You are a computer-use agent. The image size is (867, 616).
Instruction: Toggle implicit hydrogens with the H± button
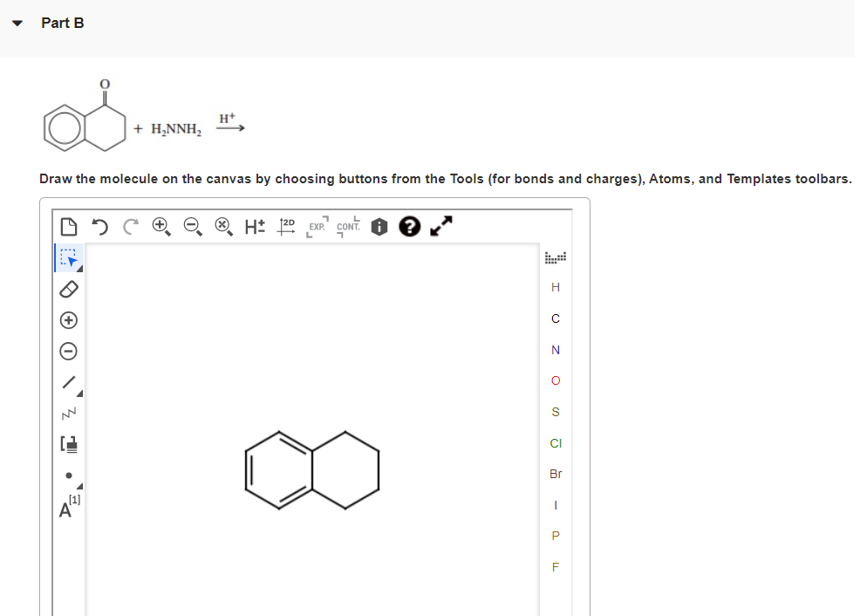[x=254, y=226]
